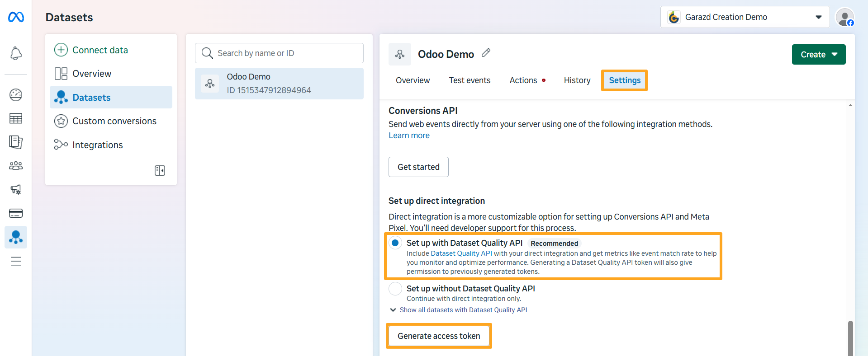Click the settings panel scrollbar thumb
The height and width of the screenshot is (356, 868).
[850, 338]
